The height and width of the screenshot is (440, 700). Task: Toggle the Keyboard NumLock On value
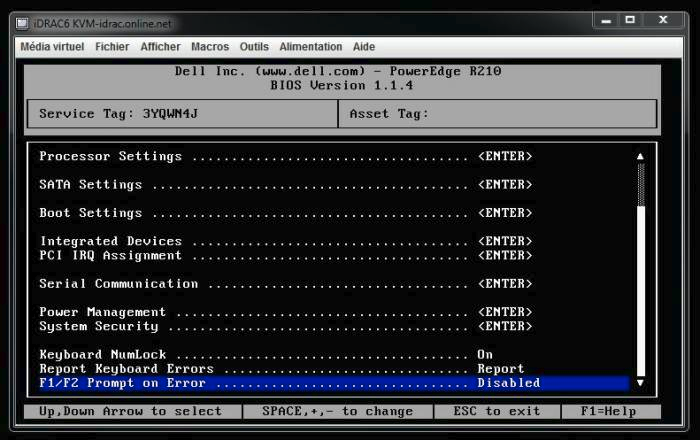pos(485,355)
